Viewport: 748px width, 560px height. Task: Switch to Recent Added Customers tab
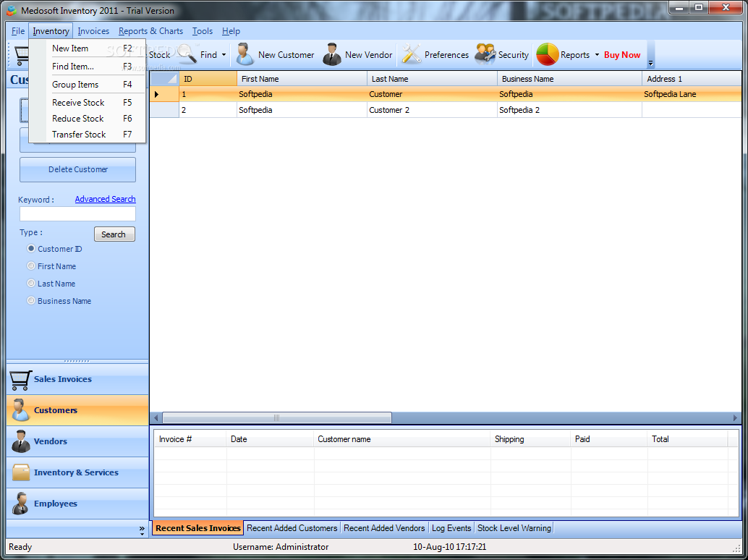(292, 528)
